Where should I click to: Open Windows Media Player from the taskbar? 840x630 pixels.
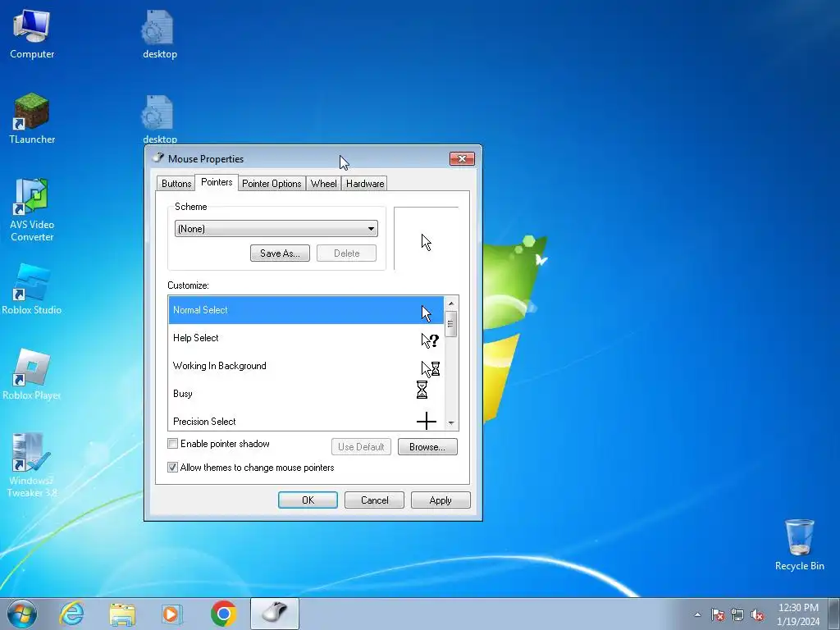point(172,614)
